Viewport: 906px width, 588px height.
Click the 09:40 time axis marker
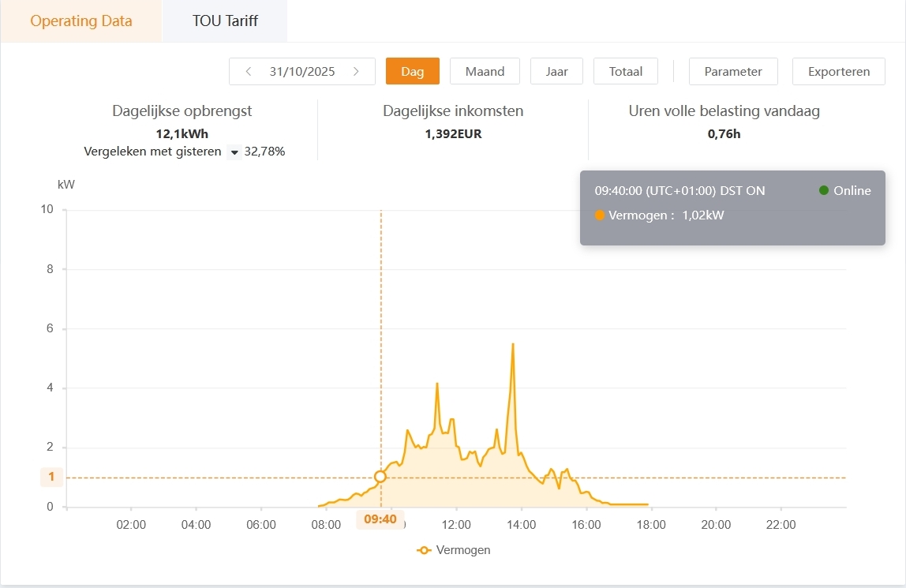[380, 520]
